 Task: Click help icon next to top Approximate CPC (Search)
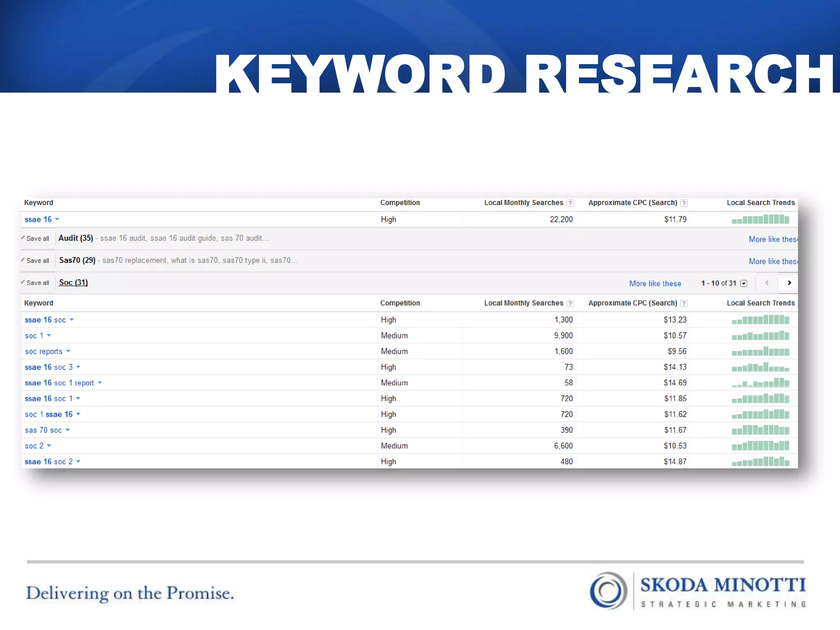pyautogui.click(x=684, y=203)
